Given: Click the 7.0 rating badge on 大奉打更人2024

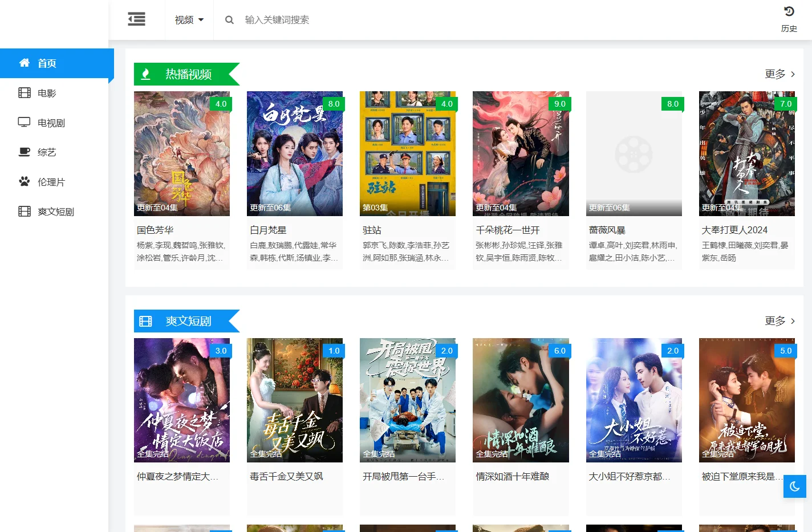Looking at the screenshot, I should click(786, 104).
